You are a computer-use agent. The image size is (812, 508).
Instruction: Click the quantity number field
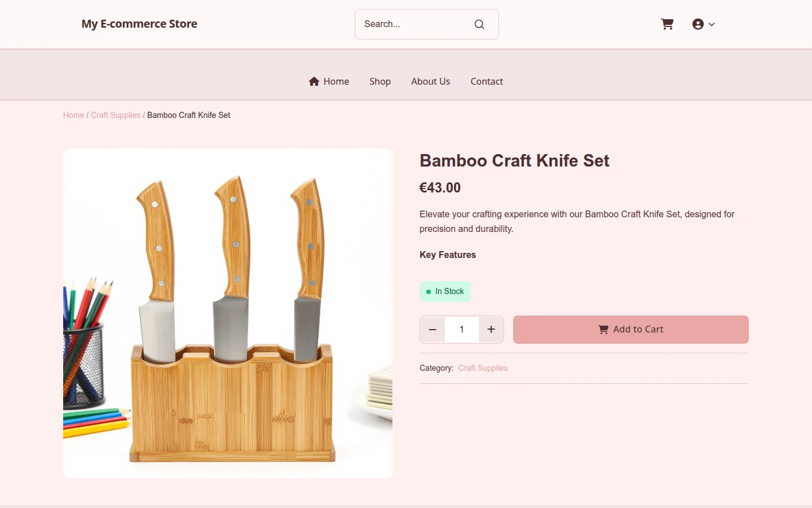coord(462,330)
